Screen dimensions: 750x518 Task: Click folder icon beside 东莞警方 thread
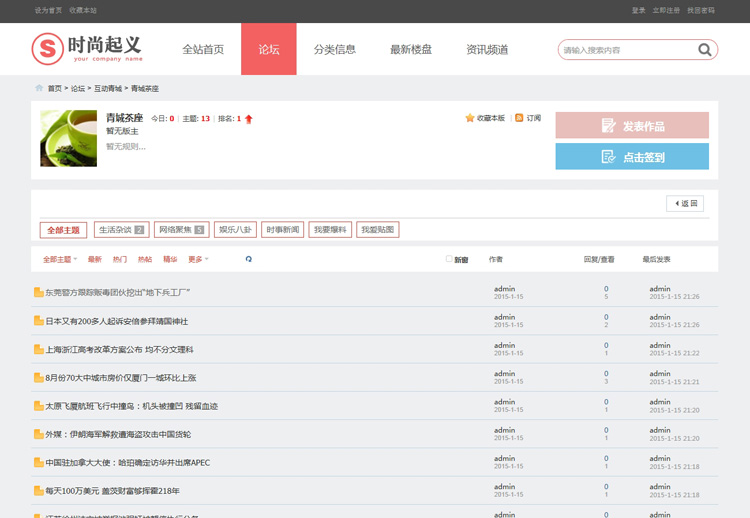39,293
